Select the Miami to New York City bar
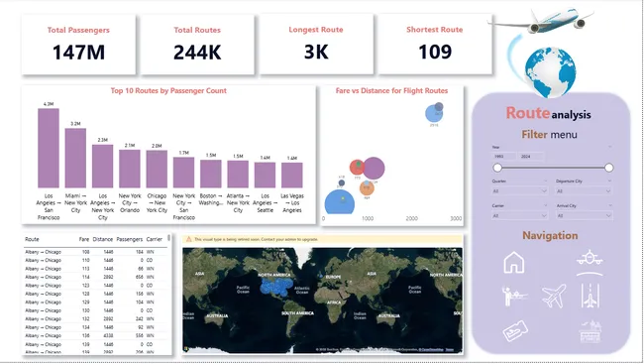Image resolution: width=644 pixels, height=364 pixels. 75,158
